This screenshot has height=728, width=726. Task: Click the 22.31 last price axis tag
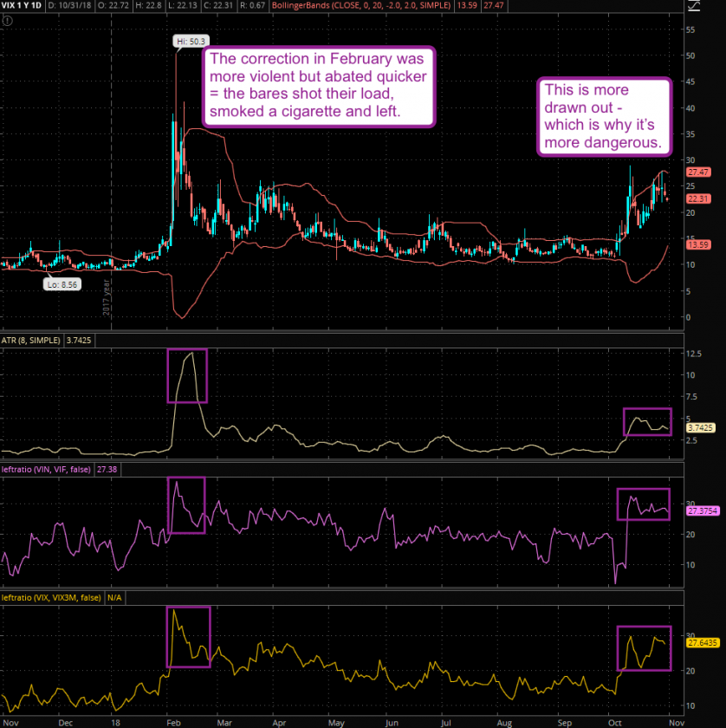coord(698,198)
